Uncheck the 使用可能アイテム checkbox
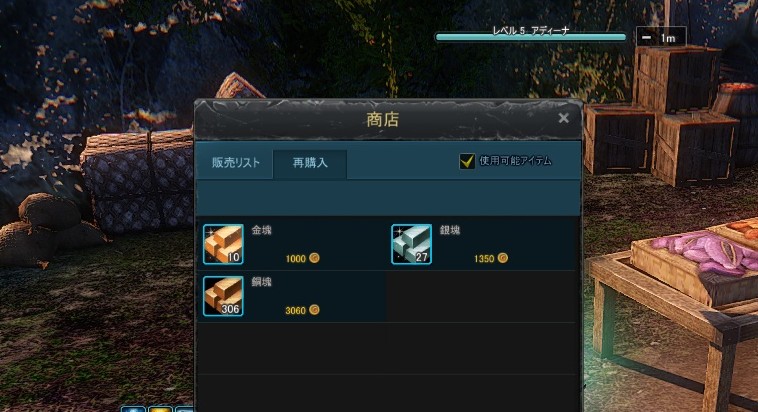 tap(467, 161)
